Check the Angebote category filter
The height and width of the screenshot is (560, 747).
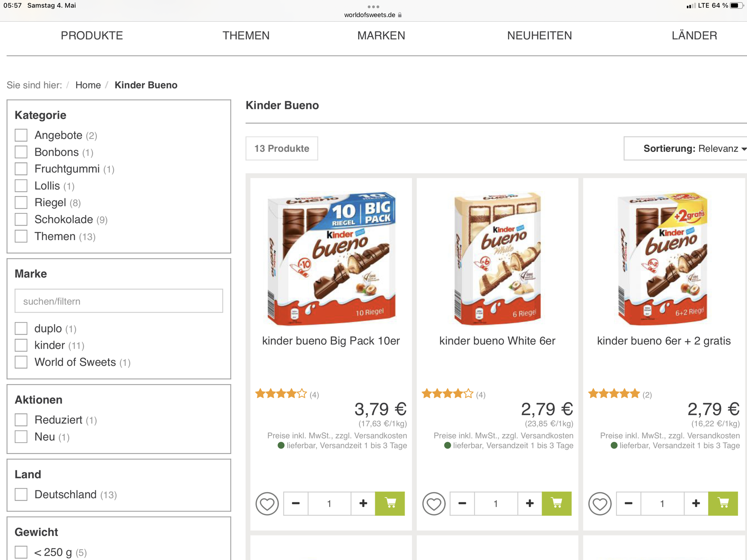tap(21, 135)
